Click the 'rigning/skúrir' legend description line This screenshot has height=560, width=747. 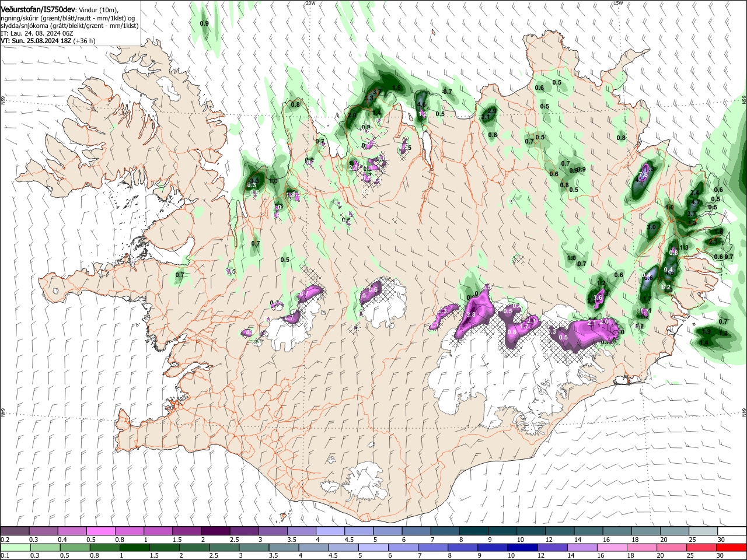click(68, 19)
